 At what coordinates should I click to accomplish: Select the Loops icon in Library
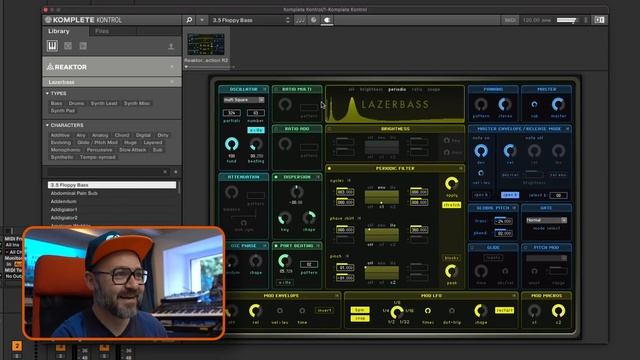coord(68,46)
